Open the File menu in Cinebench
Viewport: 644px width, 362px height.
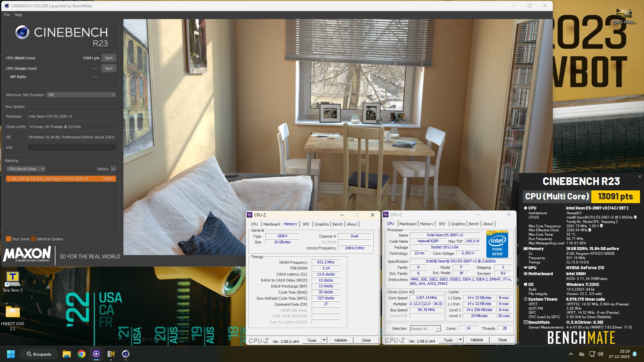tap(7, 15)
